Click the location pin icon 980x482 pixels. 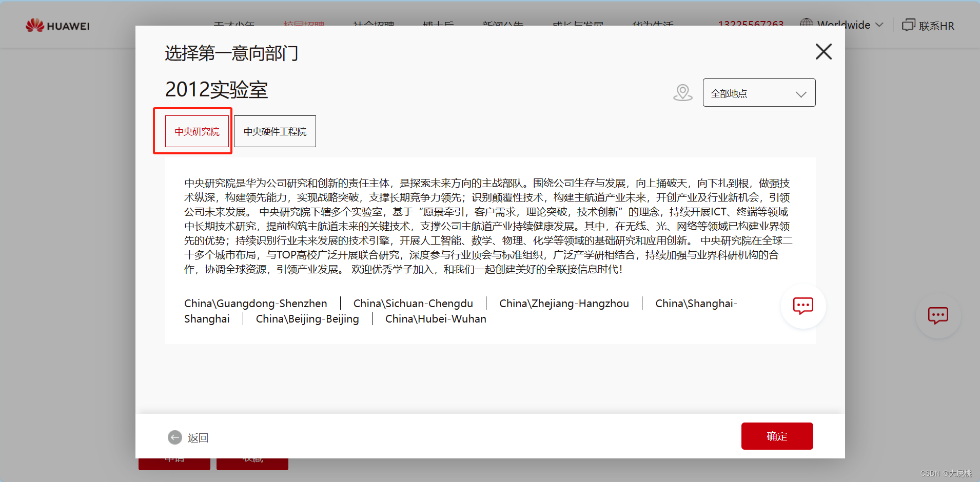click(x=683, y=93)
